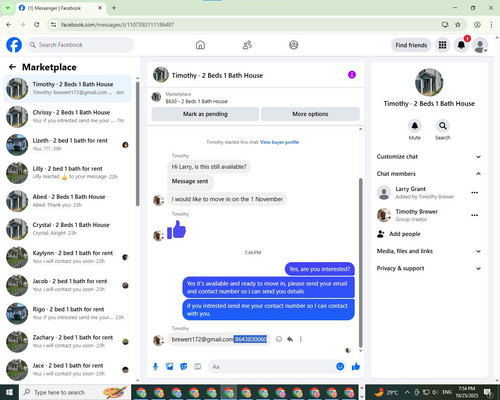Viewport: 500px width, 400px height.
Task: Click the Add people icon
Action: click(x=381, y=234)
